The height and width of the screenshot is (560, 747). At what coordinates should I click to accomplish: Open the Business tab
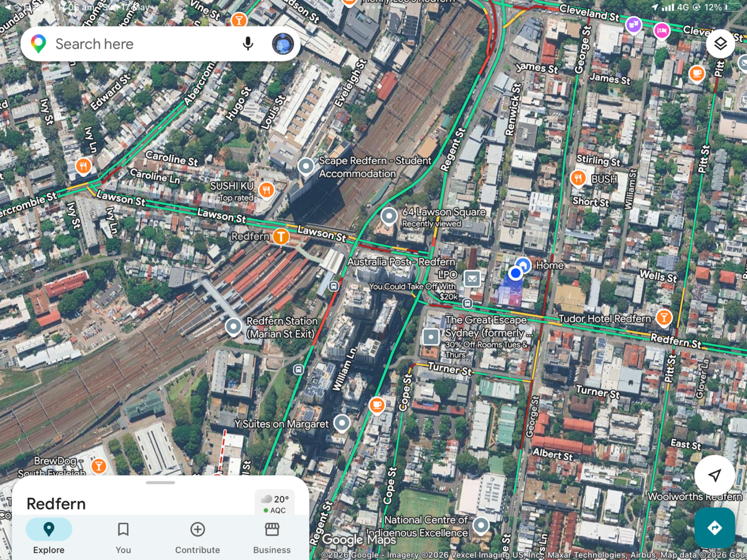[x=272, y=537]
